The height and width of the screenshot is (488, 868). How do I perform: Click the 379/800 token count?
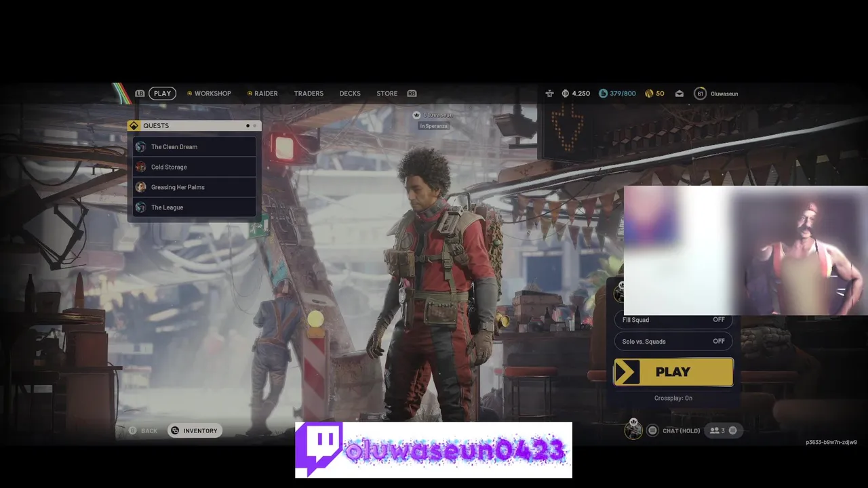pyautogui.click(x=623, y=94)
